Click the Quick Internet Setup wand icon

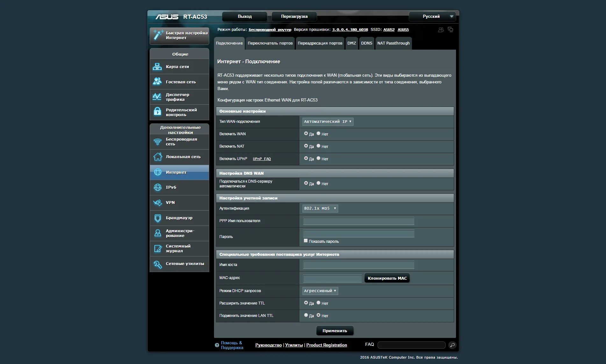click(x=158, y=35)
